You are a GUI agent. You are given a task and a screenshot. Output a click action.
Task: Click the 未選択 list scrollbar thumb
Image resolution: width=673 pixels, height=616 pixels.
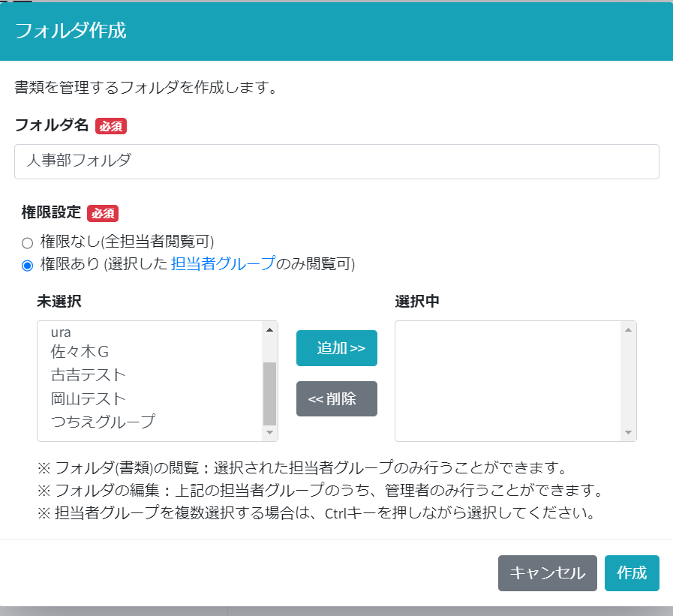click(269, 393)
